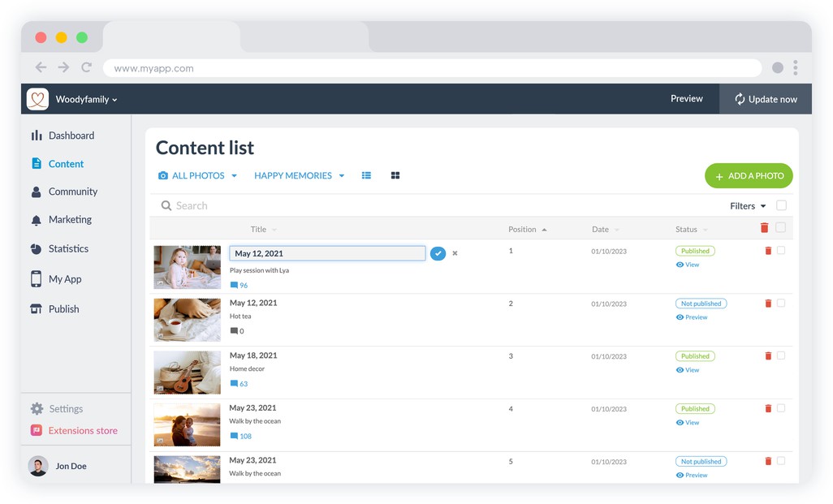Open the Marketing sidebar section

click(70, 220)
